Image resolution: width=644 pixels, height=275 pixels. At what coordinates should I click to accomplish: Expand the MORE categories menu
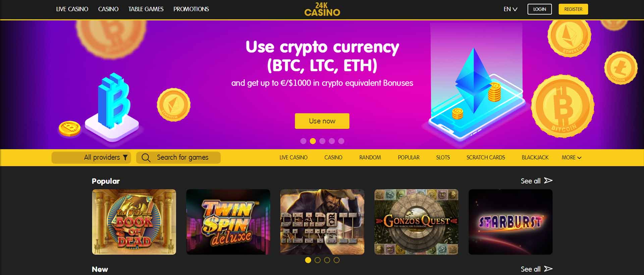coord(571,157)
